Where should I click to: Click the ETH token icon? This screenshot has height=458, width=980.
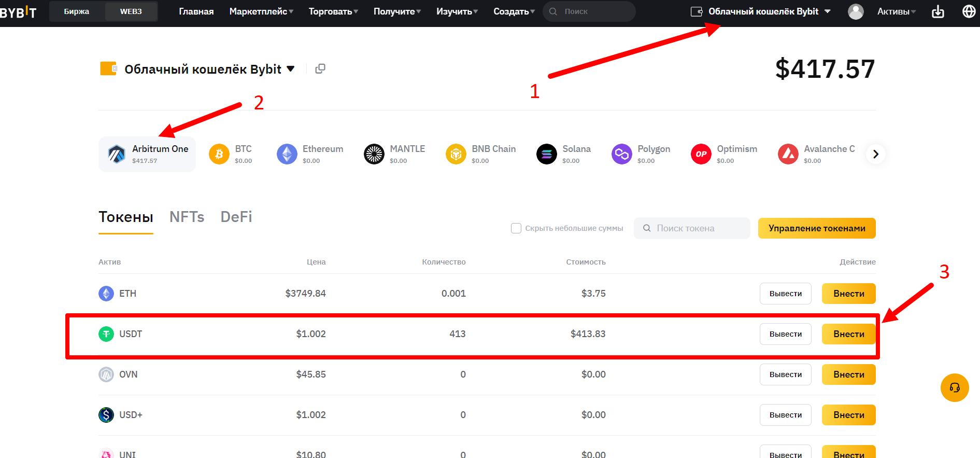pyautogui.click(x=106, y=294)
